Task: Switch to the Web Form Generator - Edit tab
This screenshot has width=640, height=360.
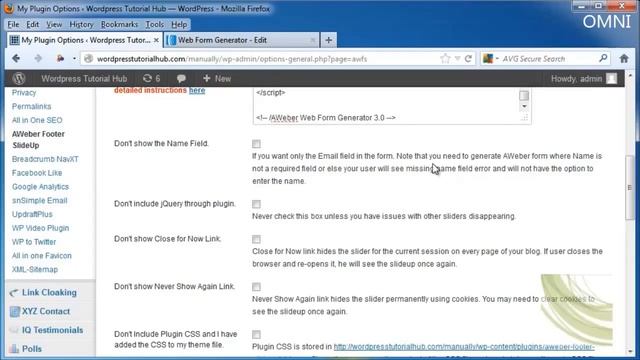Action: coord(241,40)
